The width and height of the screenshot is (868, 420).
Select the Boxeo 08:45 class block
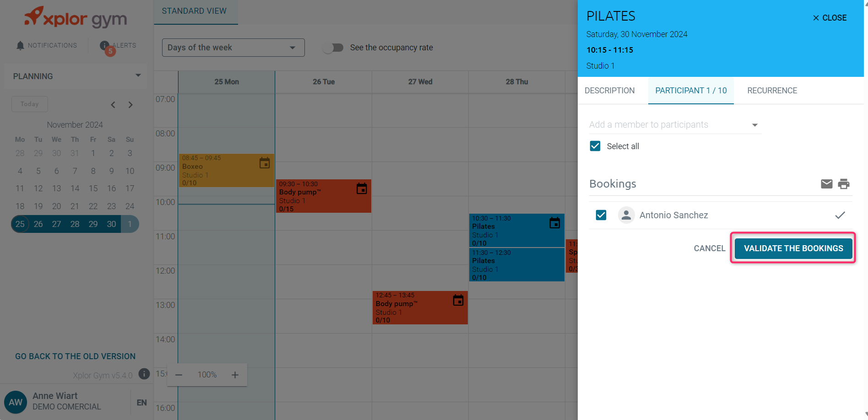point(227,170)
